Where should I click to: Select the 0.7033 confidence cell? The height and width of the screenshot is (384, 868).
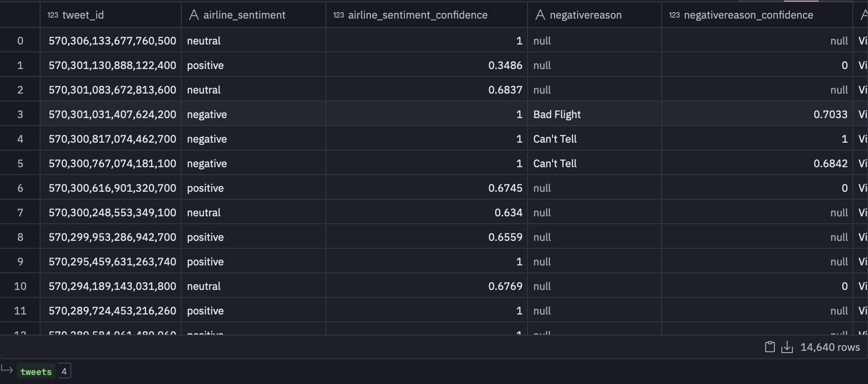[830, 115]
